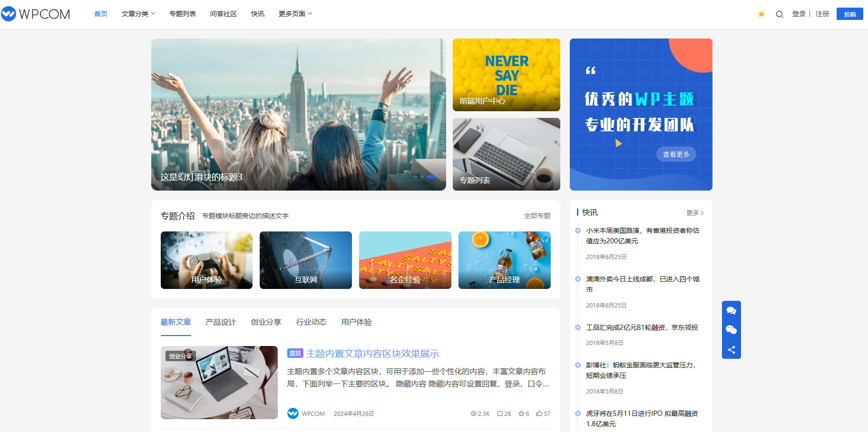Click the 创业分享 tag on the article thumbnail

(x=181, y=356)
